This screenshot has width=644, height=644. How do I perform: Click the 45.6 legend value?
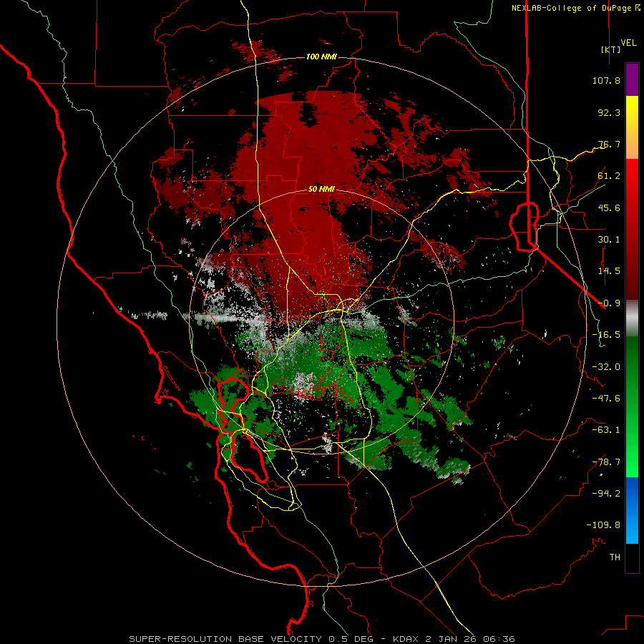tap(609, 208)
